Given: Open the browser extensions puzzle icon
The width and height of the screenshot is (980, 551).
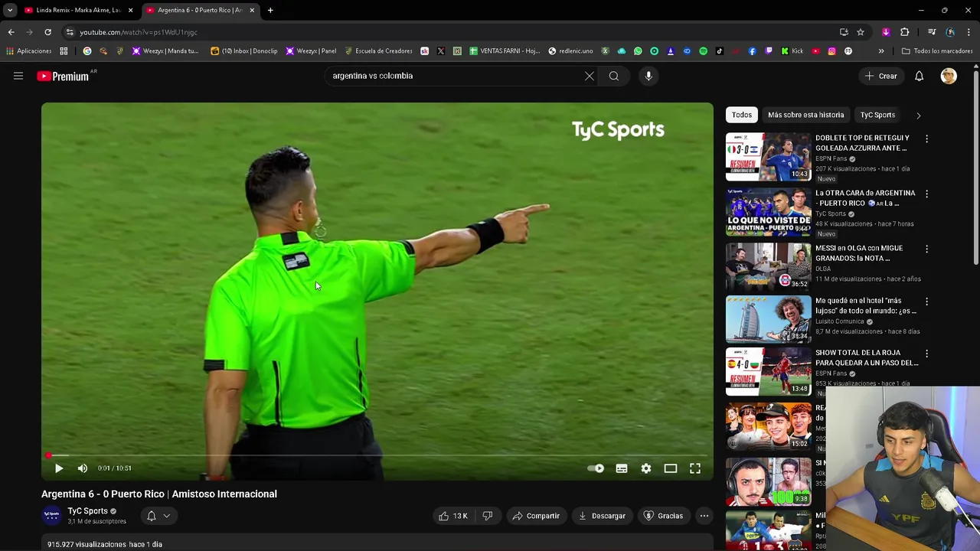Looking at the screenshot, I should 905,32.
